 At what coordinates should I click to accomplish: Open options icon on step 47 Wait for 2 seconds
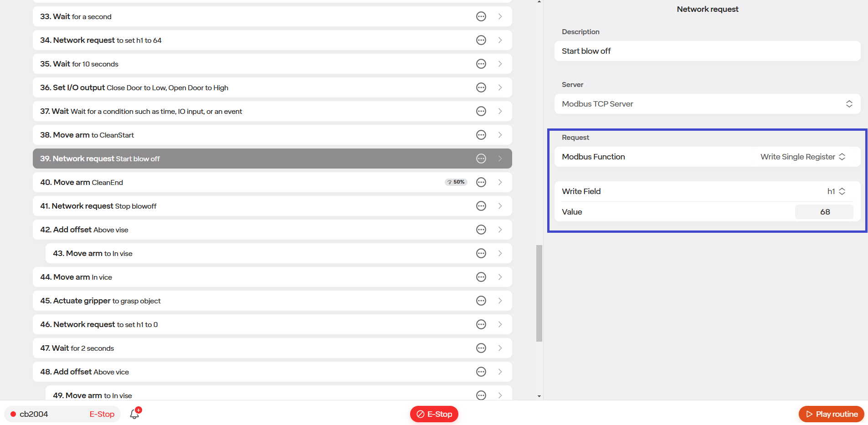pyautogui.click(x=481, y=348)
